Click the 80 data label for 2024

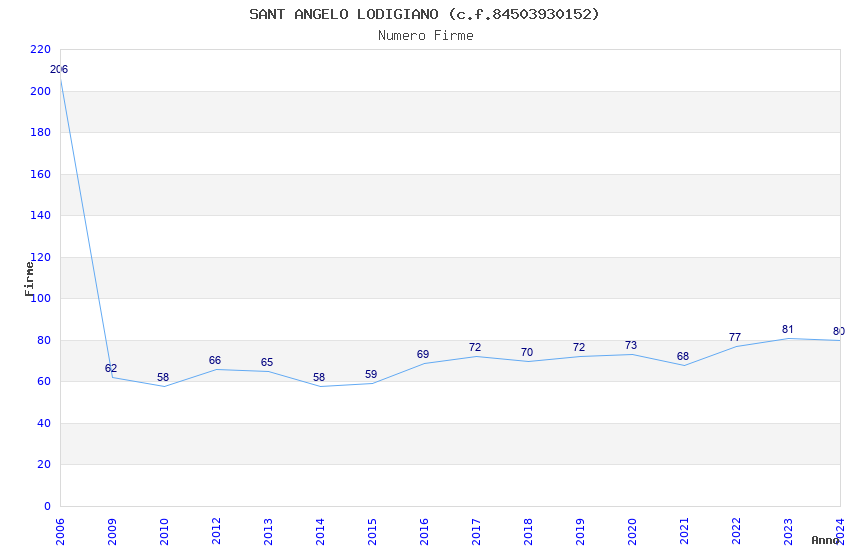[839, 331]
